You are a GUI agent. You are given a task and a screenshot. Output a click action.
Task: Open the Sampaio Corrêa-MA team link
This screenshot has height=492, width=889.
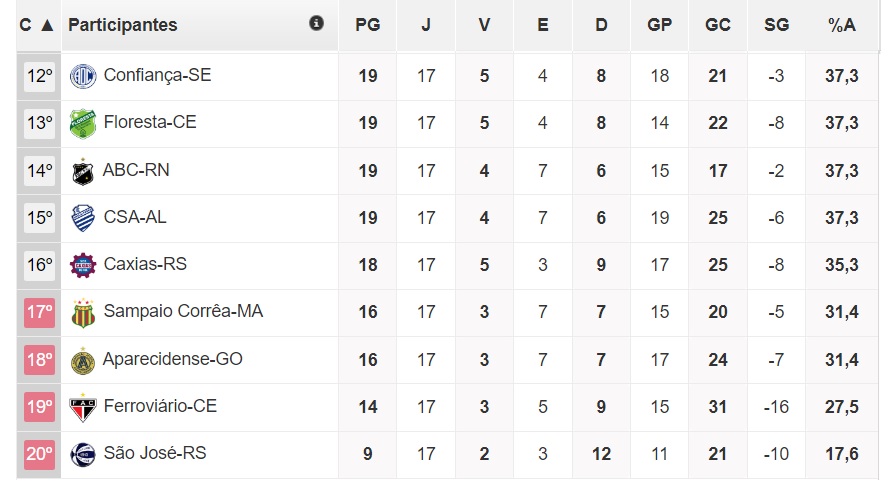coord(183,312)
